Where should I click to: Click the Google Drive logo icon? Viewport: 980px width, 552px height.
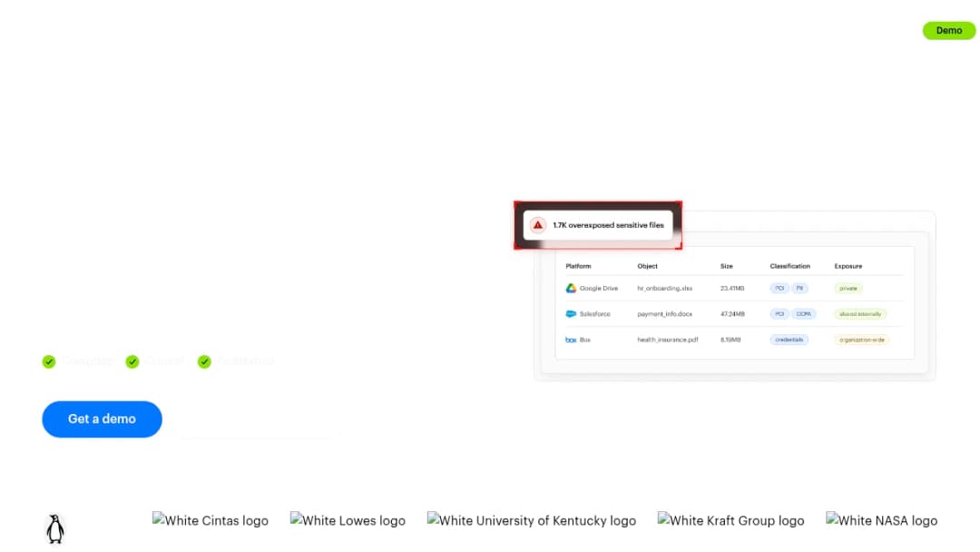[x=571, y=288]
